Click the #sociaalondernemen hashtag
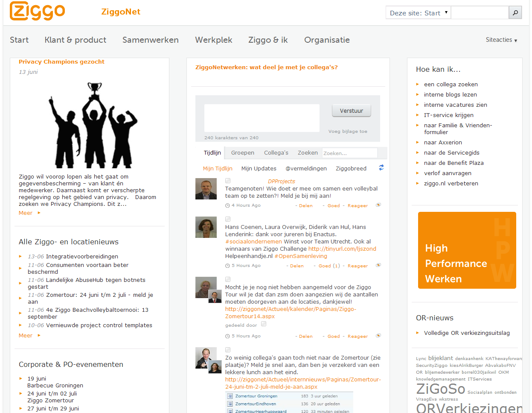532x413 pixels. [253, 241]
